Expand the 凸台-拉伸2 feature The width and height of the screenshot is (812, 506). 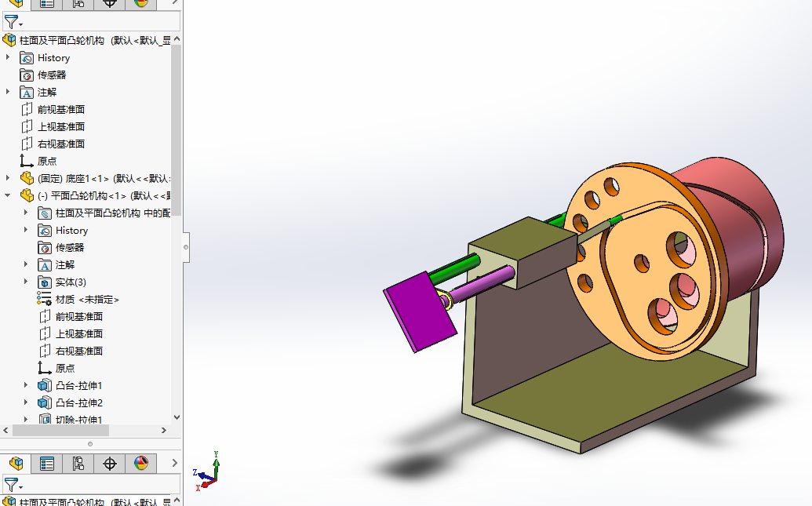coord(26,402)
